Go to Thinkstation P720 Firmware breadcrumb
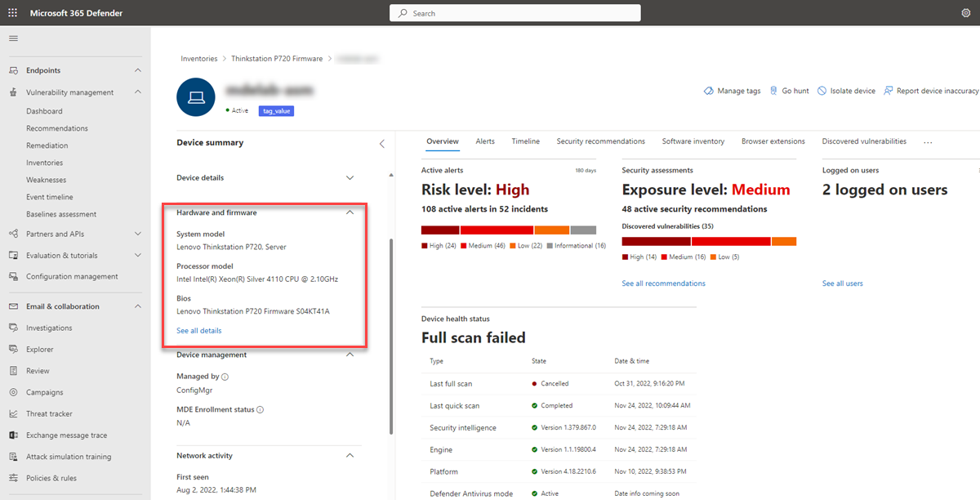980x500 pixels. (x=278, y=59)
